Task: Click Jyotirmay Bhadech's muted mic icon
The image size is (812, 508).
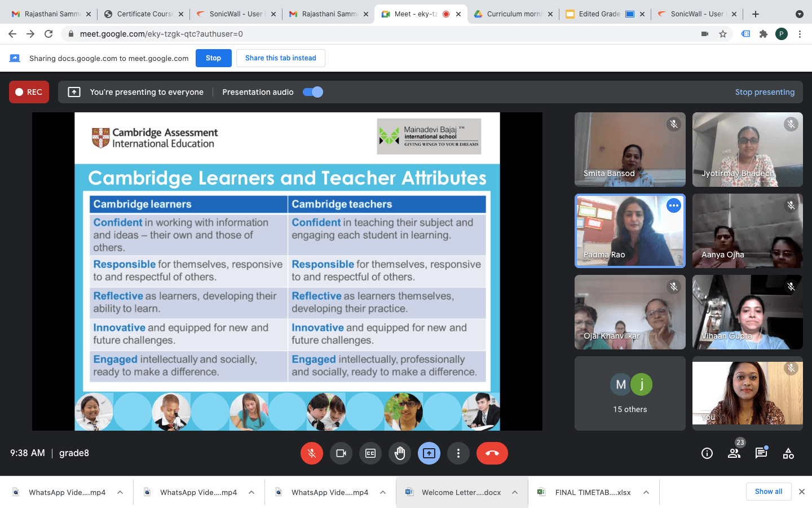Action: (x=791, y=124)
